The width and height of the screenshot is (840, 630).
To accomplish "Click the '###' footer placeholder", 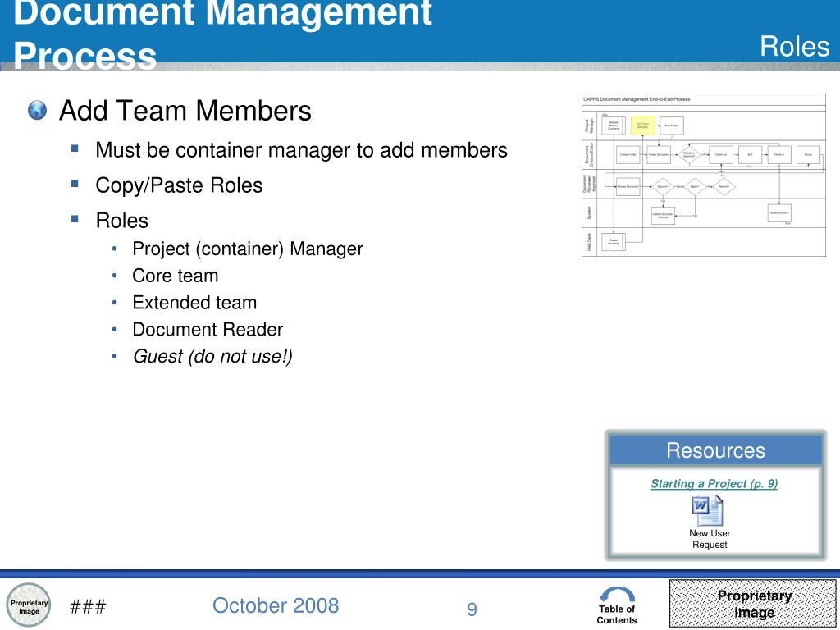I will (88, 606).
